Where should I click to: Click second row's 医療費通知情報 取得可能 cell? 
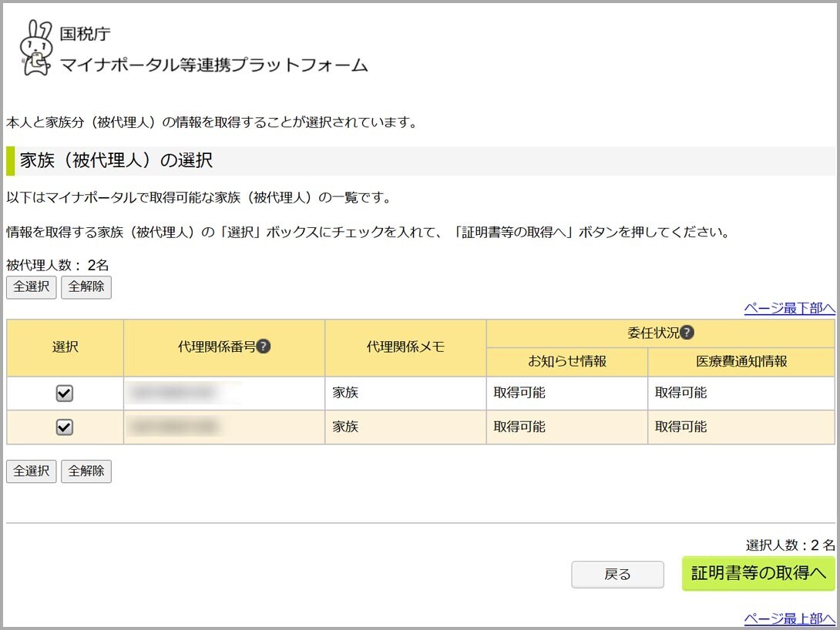[x=741, y=427]
